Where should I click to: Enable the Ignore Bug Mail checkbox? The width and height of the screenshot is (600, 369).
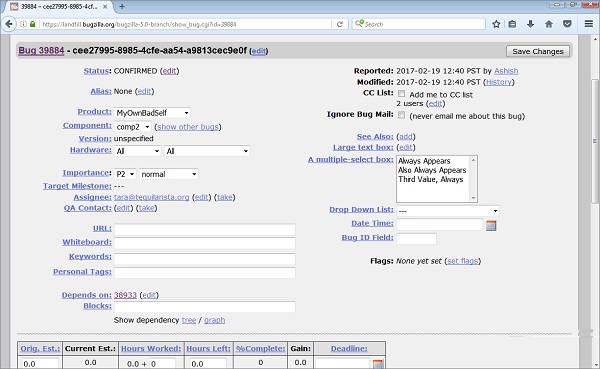tap(401, 115)
